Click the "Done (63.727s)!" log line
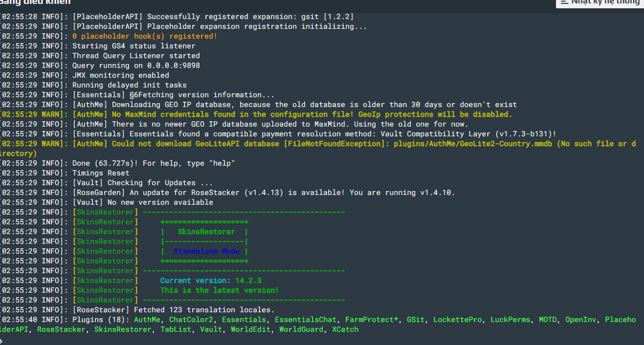Viewport: 644px width, 345px height. click(154, 163)
